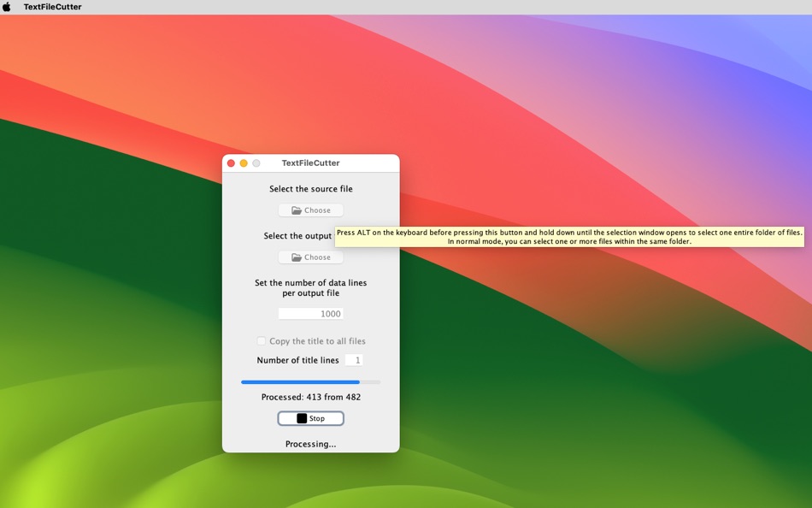This screenshot has height=508, width=812.
Task: Focus the data lines field showing 1000
Action: (x=311, y=314)
